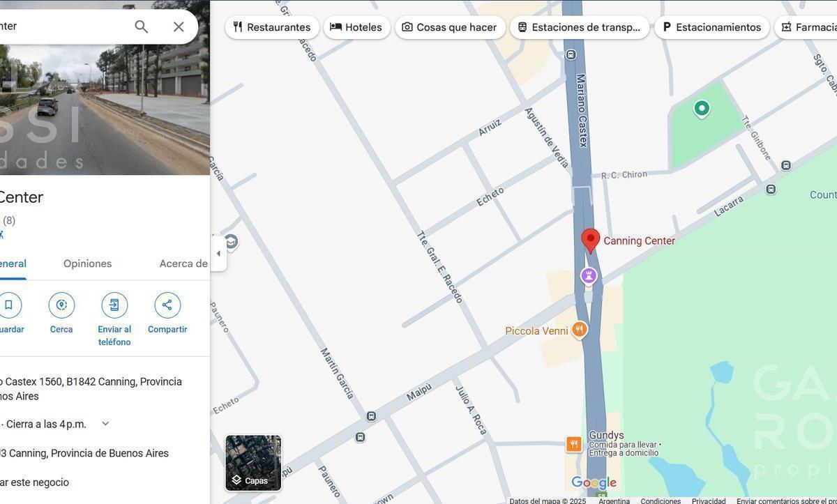Filter map by Hoteles

coord(356,27)
